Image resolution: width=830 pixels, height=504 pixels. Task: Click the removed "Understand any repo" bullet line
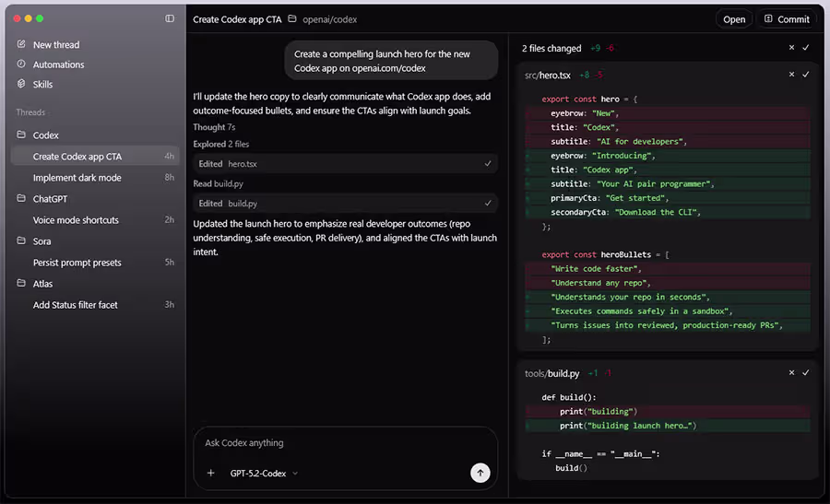point(668,283)
